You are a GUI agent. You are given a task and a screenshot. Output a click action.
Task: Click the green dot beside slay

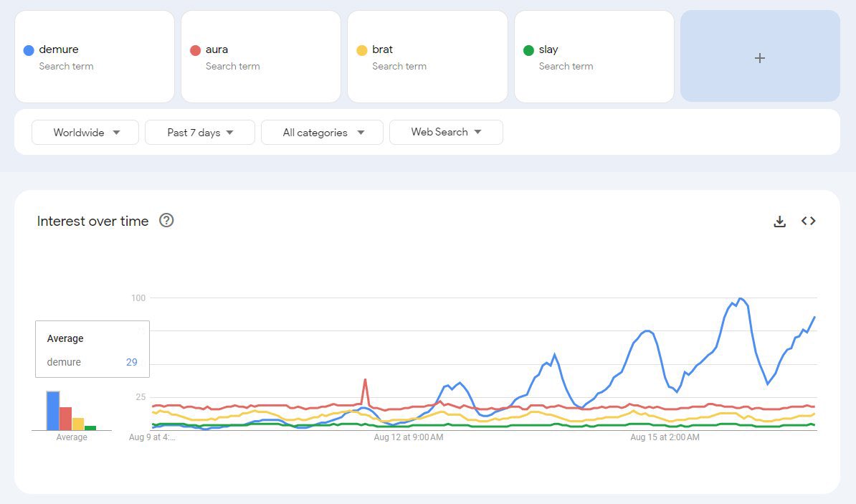[x=528, y=50]
